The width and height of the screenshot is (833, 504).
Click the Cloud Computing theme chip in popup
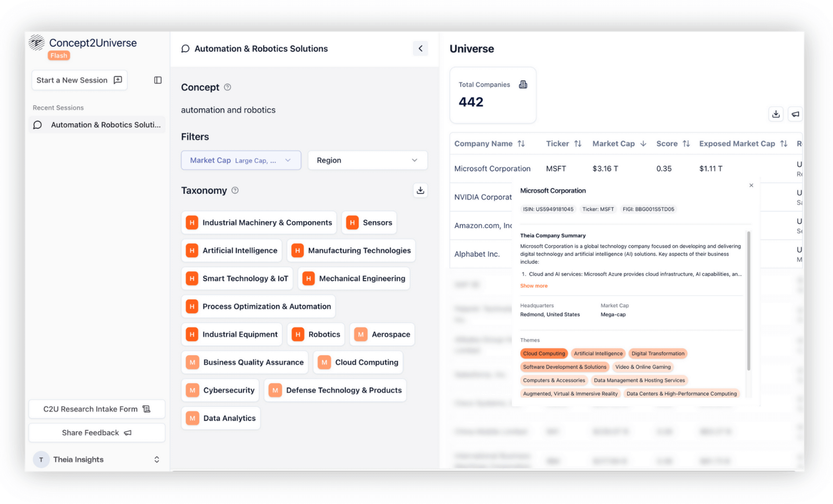pos(544,353)
